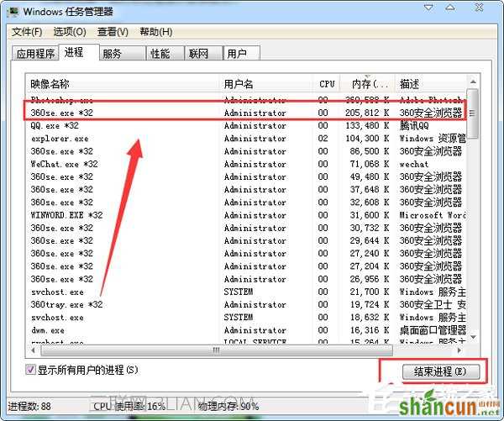This screenshot has height=421, width=504.
Task: Select 360se.exe row using 86,500 K
Action: pyautogui.click(x=246, y=151)
